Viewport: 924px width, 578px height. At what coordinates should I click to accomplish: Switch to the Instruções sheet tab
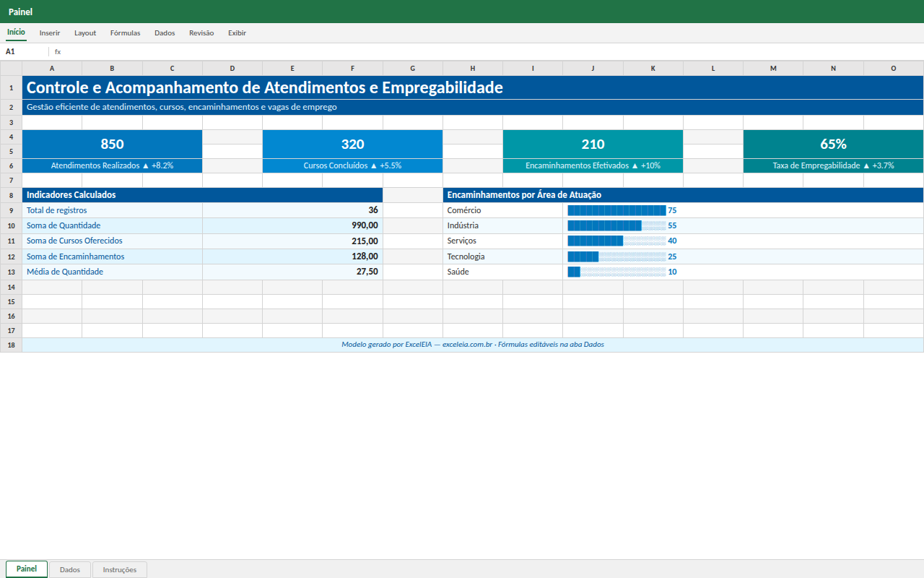120,569
